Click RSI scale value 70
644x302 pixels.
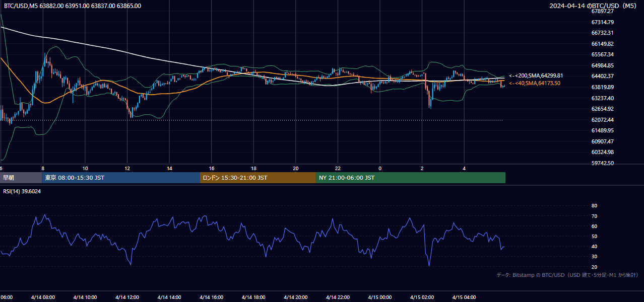[x=594, y=216]
